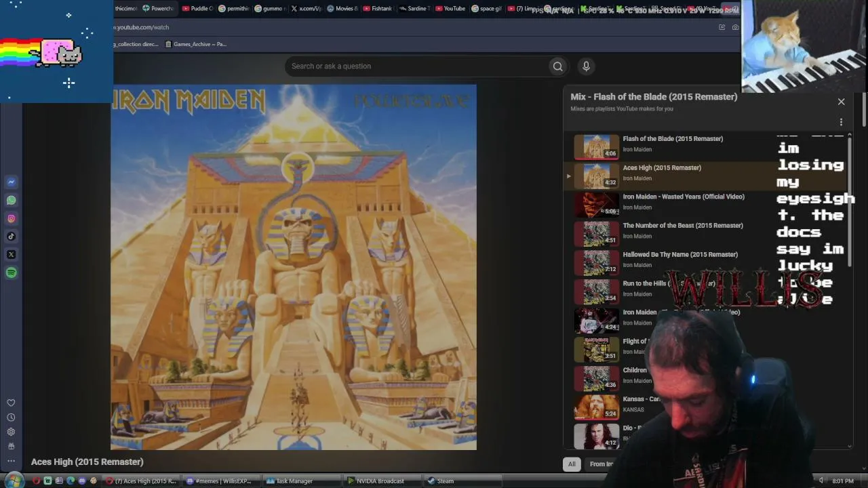Open TikTok in the browser sidebar
This screenshot has width=868, height=488.
(x=11, y=237)
